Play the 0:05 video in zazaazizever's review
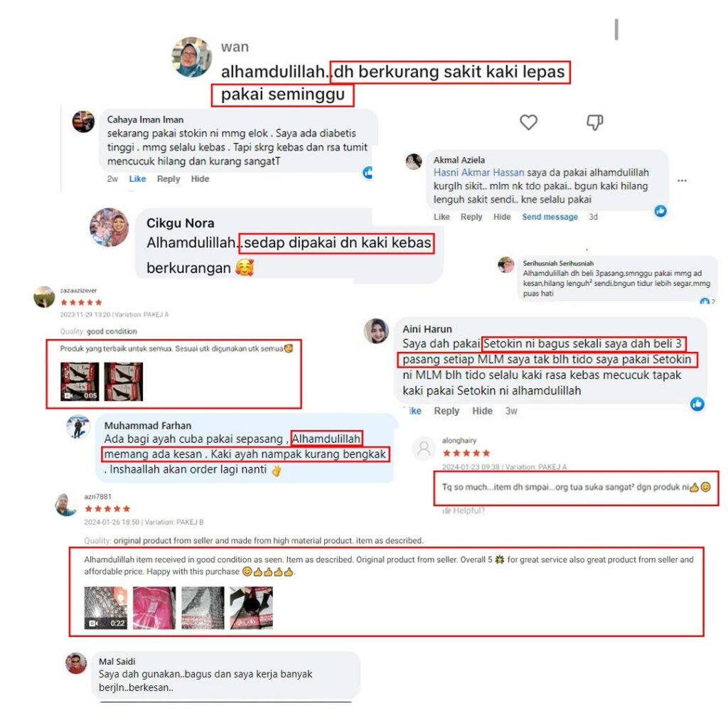Viewport: 728px width, 728px height. coord(80,382)
